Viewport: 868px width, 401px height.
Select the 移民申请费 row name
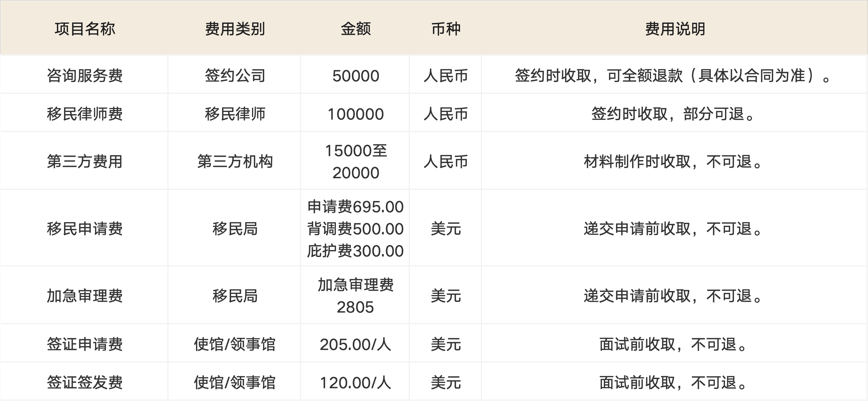tap(85, 229)
